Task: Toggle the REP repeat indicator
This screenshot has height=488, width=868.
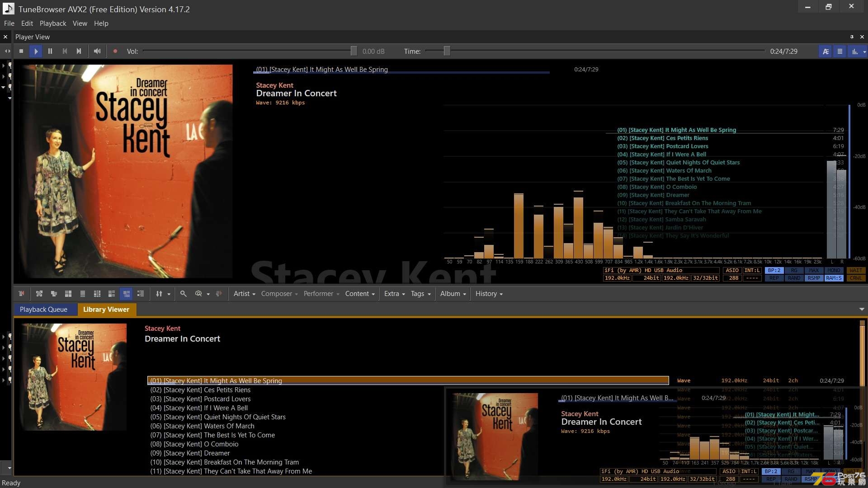Action: click(774, 278)
